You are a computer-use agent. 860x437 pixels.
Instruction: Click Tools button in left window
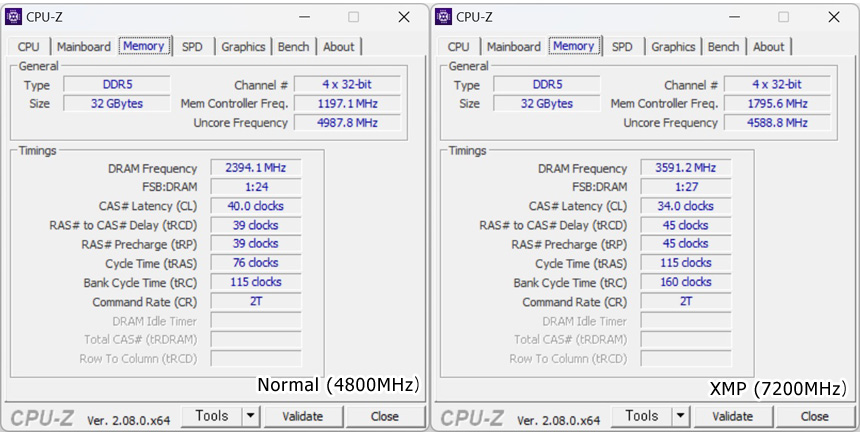212,416
